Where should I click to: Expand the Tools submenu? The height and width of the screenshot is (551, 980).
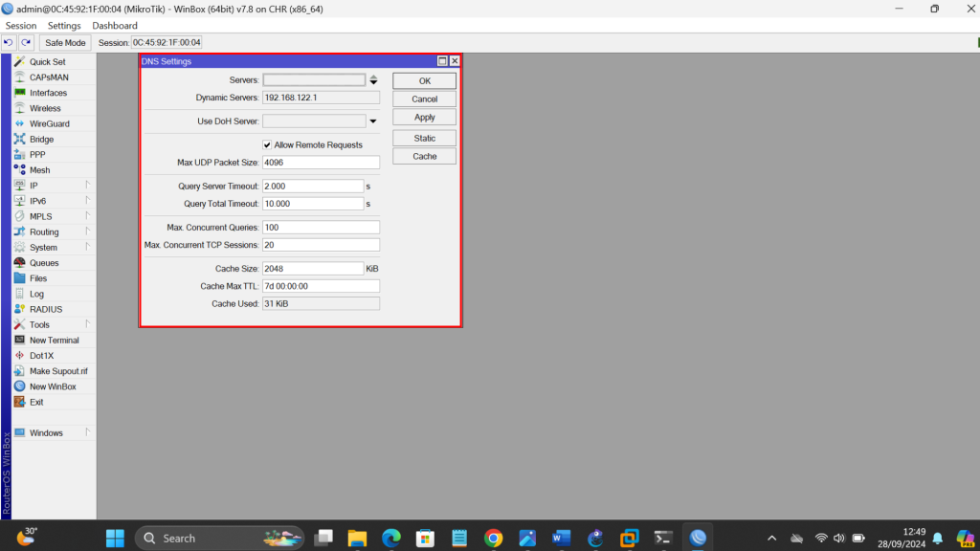[x=86, y=324]
